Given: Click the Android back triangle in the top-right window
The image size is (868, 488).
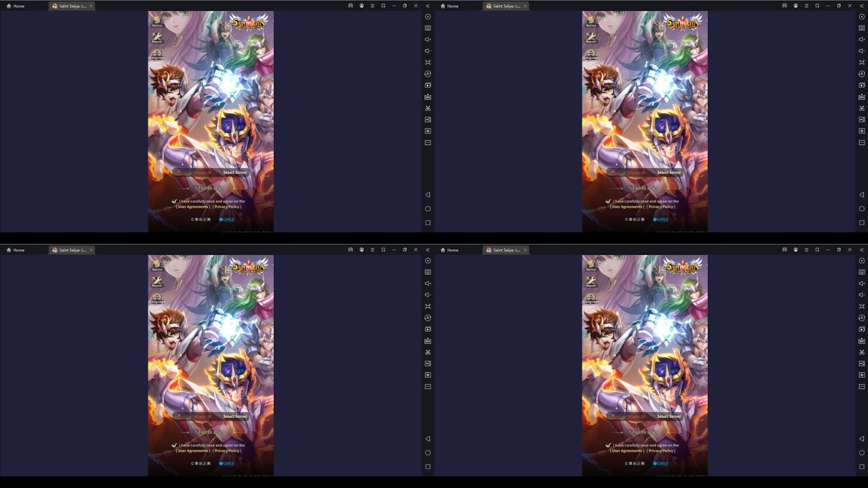Looking at the screenshot, I should (x=862, y=195).
